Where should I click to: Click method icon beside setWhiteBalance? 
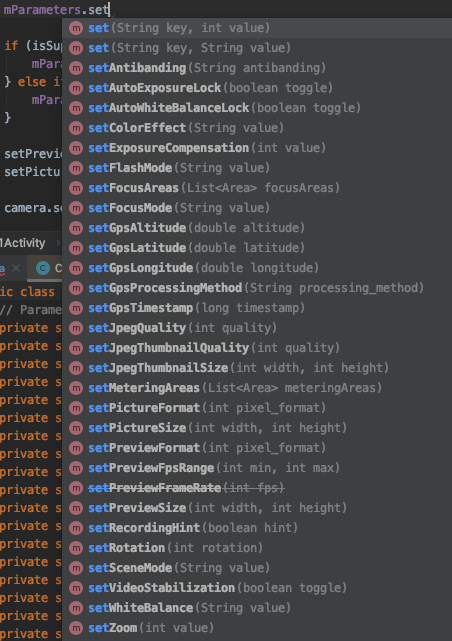click(x=76, y=608)
